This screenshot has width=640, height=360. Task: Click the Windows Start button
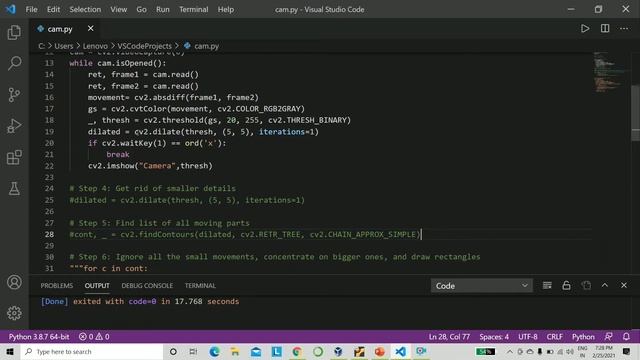pyautogui.click(x=10, y=351)
